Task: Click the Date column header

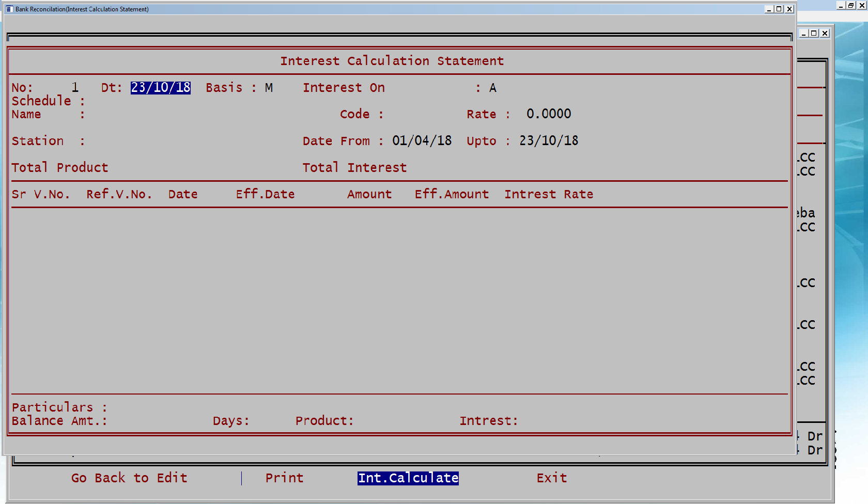Action: 183,195
